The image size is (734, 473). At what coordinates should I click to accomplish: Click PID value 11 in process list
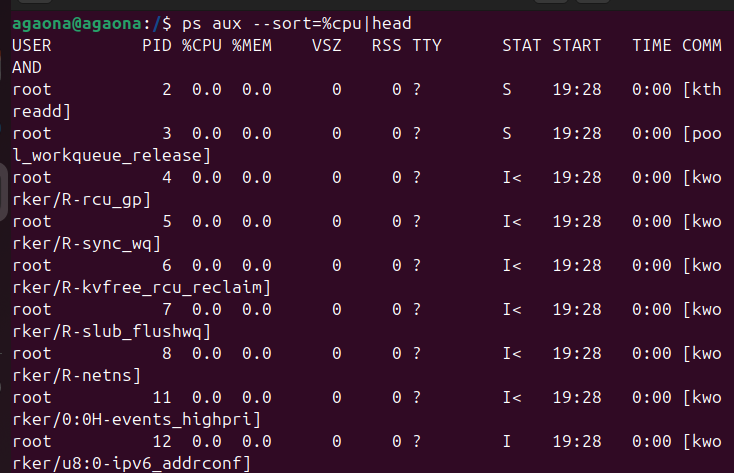coord(162,397)
